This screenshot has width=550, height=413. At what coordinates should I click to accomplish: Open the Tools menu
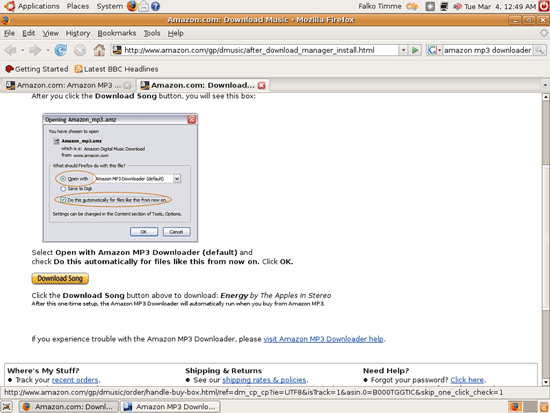[152, 33]
